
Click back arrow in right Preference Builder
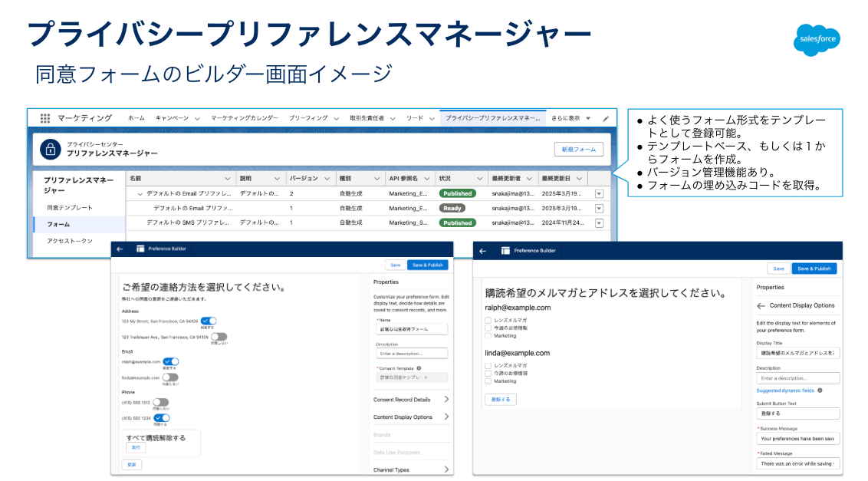pyautogui.click(x=483, y=251)
